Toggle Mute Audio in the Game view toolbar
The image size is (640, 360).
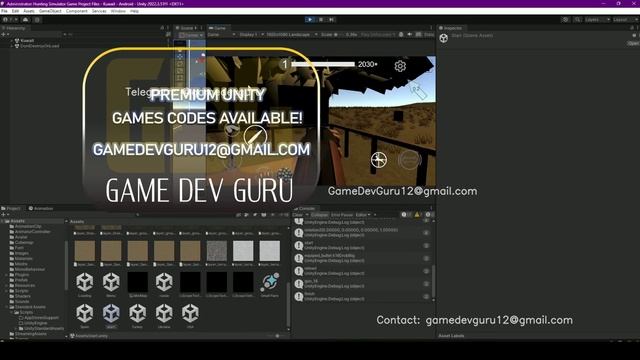410,35
